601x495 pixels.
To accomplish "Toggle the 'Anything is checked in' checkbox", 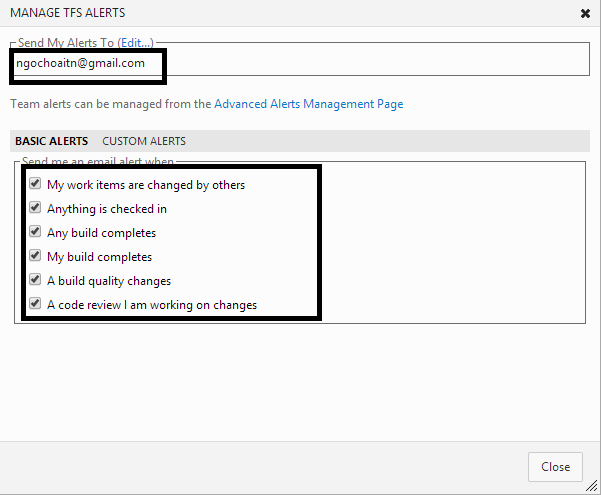I will pyautogui.click(x=35, y=208).
